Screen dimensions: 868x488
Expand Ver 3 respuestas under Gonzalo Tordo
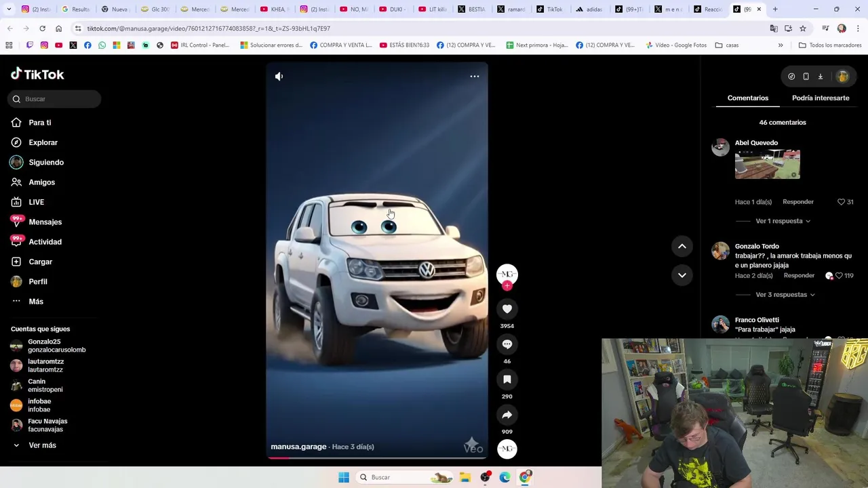(785, 295)
